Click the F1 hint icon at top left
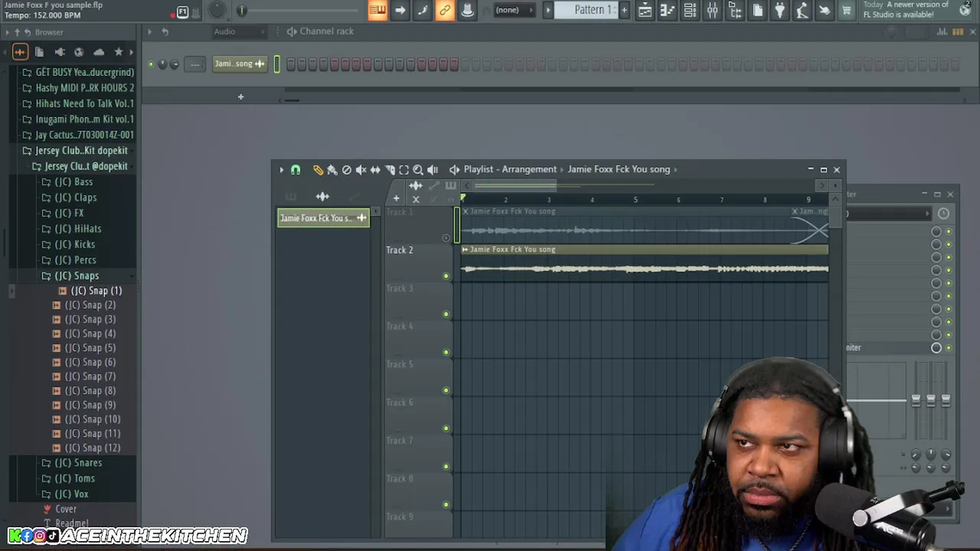This screenshot has height=551, width=980. pos(183,11)
